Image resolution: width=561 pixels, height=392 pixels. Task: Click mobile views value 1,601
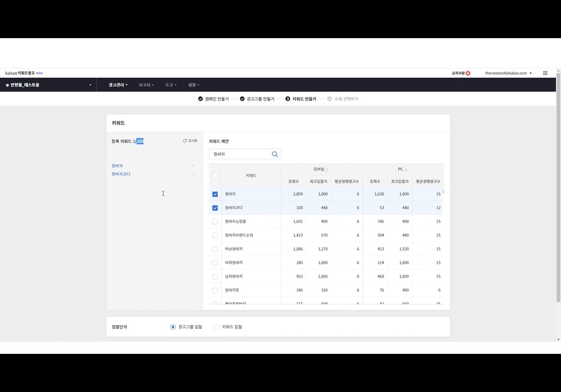[x=298, y=221]
